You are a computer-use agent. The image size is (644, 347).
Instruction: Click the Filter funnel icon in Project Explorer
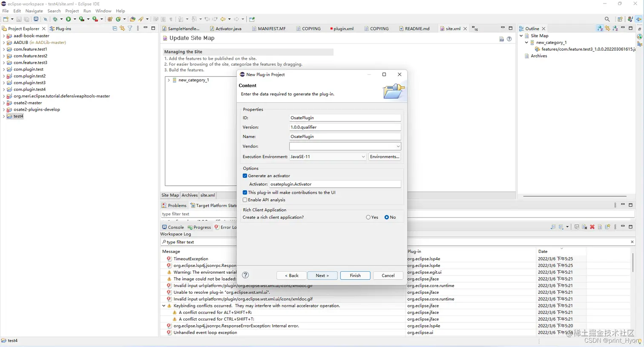[130, 29]
